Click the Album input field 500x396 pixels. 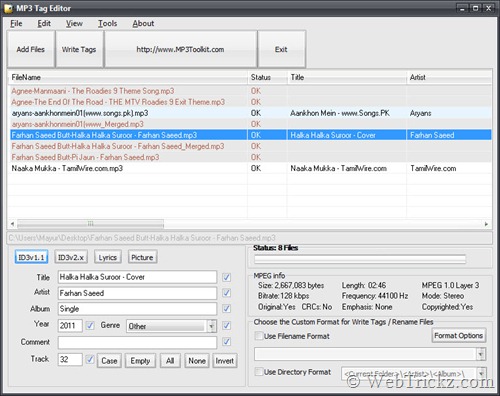click(x=137, y=309)
